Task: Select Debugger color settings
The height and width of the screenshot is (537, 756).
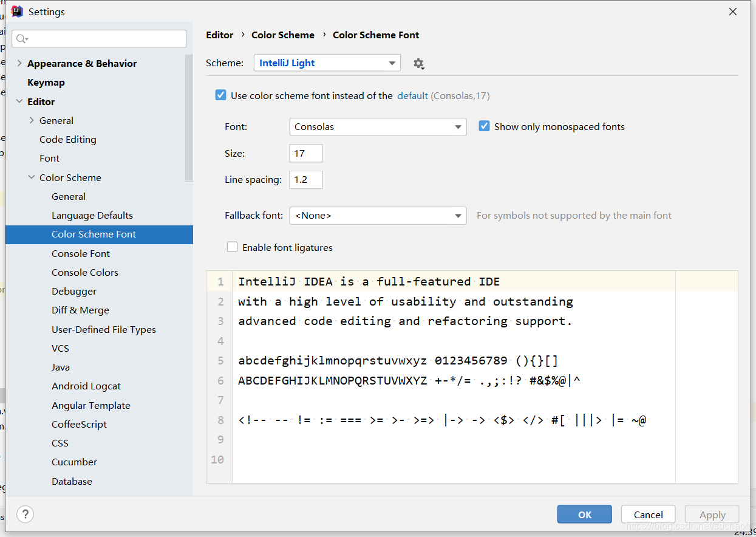Action: coord(74,292)
